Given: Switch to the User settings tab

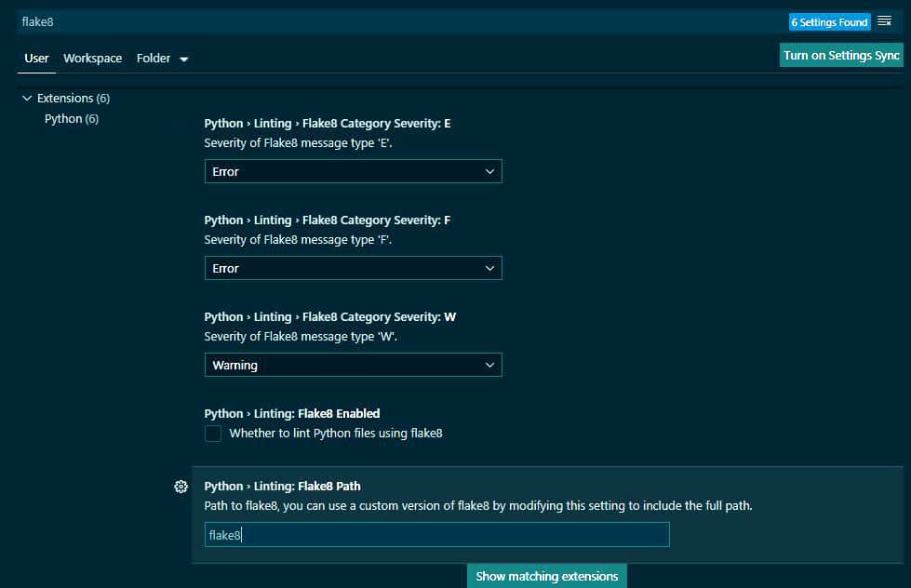Looking at the screenshot, I should pyautogui.click(x=36, y=58).
